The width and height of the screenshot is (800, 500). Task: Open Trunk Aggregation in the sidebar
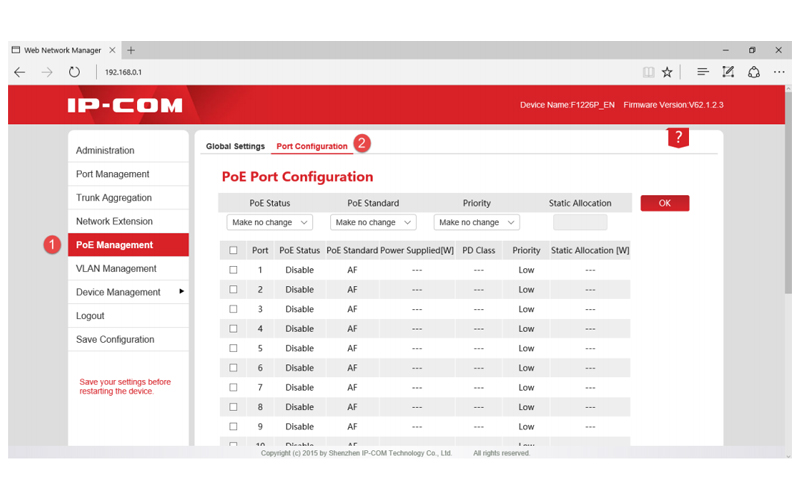(x=129, y=197)
